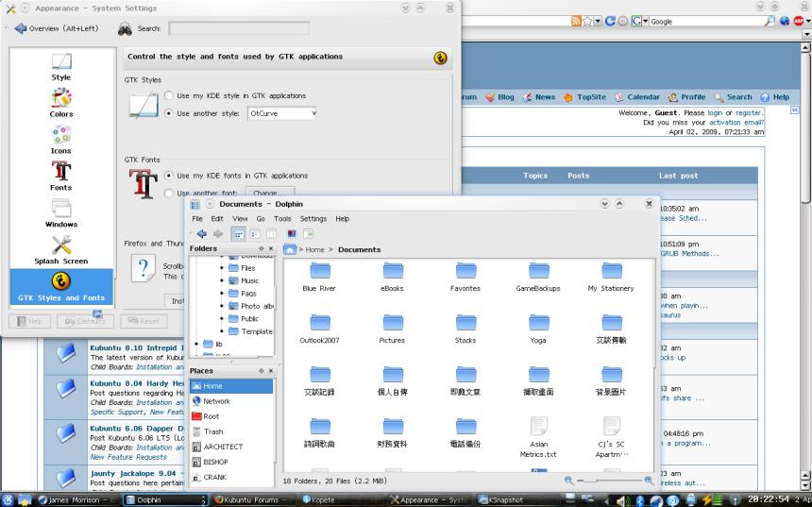Select 'Use my KDE style in GTK applications'
The image size is (812, 507).
point(169,96)
